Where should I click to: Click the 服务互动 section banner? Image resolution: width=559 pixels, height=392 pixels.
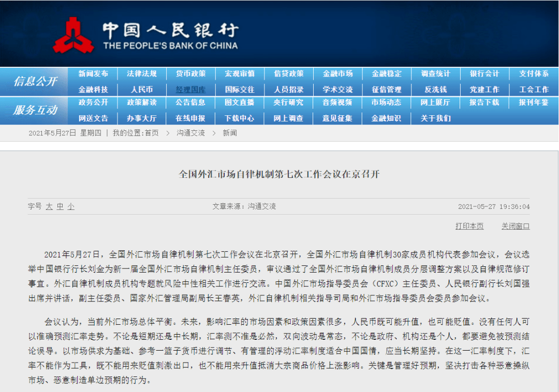coord(35,110)
